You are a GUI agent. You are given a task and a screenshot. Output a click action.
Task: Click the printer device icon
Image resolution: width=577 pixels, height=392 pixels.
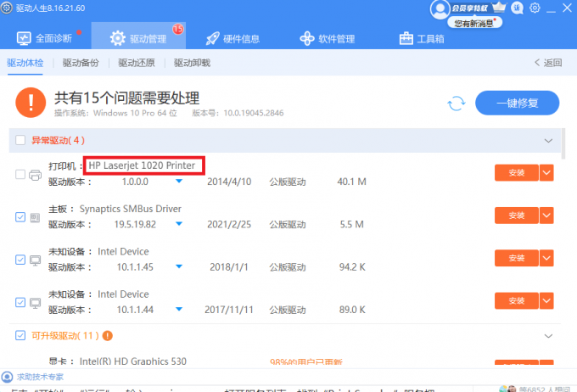(36, 175)
